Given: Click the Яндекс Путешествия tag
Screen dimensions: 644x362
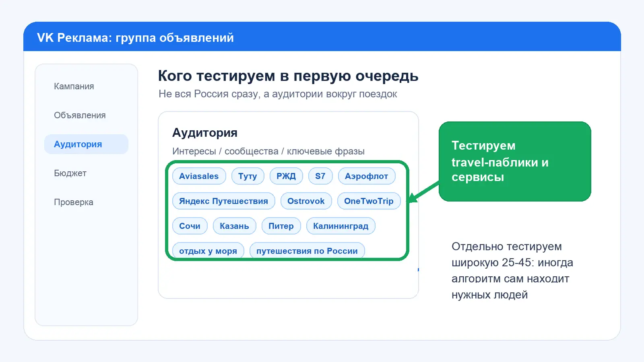Looking at the screenshot, I should pyautogui.click(x=223, y=201).
